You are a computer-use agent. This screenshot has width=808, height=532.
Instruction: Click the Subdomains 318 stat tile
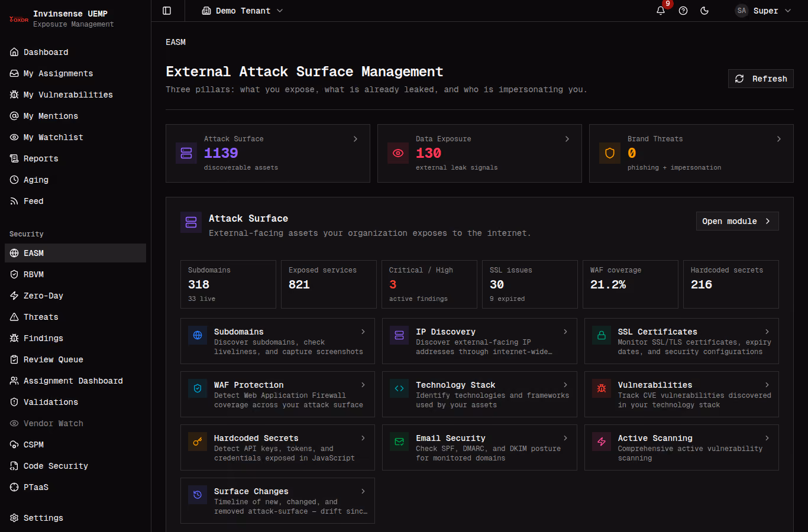click(x=228, y=284)
